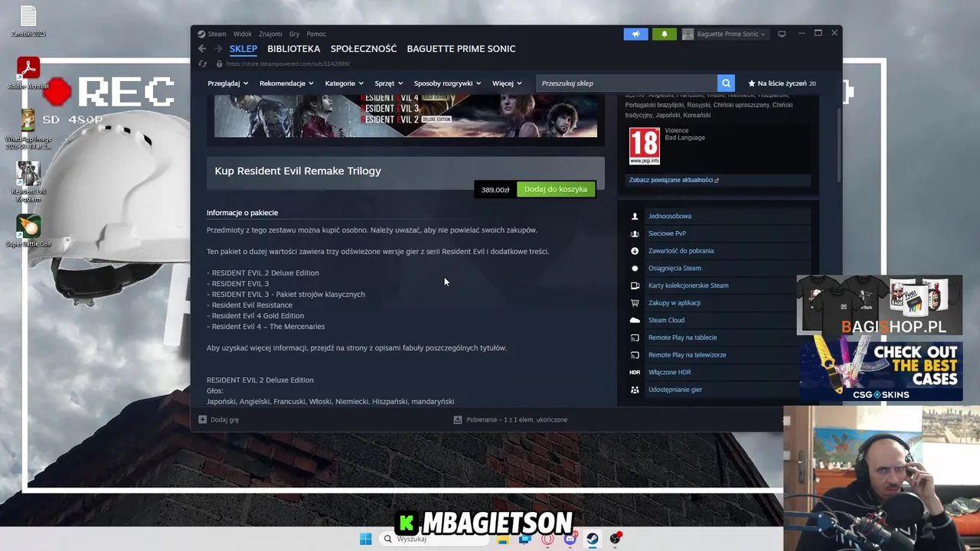Open Baguette Prime Sonic account dropdown
Screen dimensions: 980x551
coord(724,34)
